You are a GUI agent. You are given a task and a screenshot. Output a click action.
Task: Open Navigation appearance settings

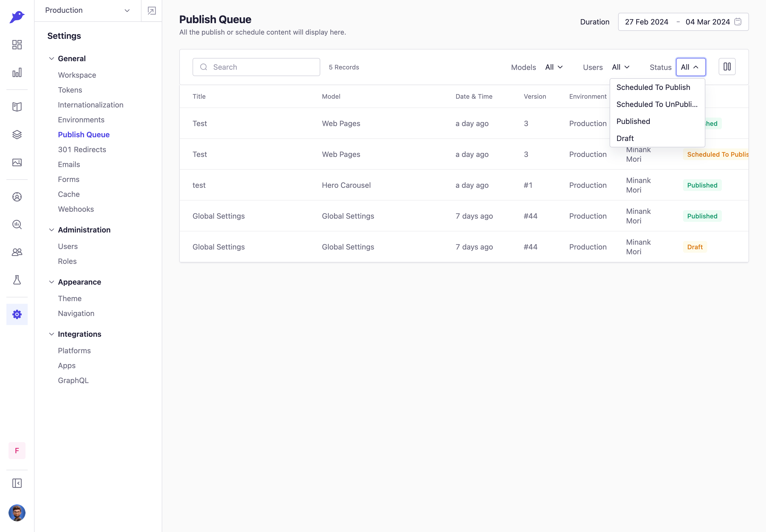pyautogui.click(x=76, y=313)
